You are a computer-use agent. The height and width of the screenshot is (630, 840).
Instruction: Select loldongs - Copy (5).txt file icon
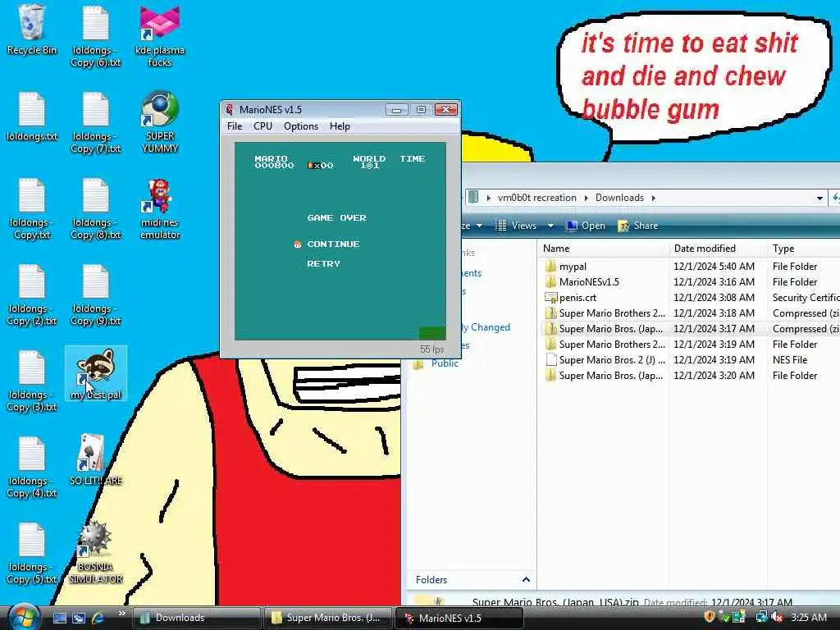tap(32, 554)
